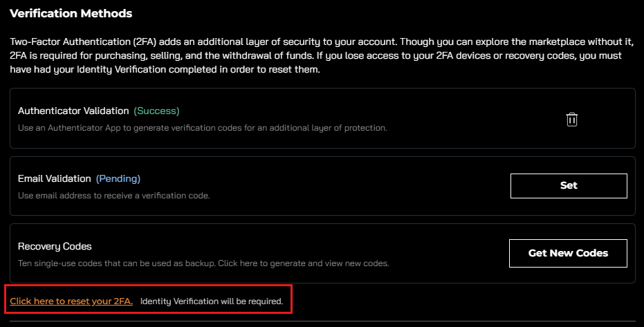Click the 'Use an Authenticator App' description text
The width and height of the screenshot is (644, 327).
[x=203, y=128]
